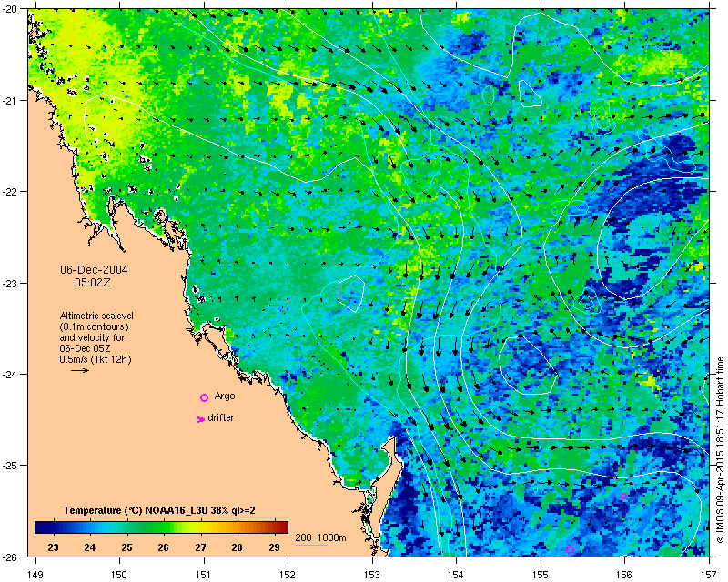Click the dark red end of the temperature colorbar
This screenshot has width=728, height=582.
pos(284,527)
